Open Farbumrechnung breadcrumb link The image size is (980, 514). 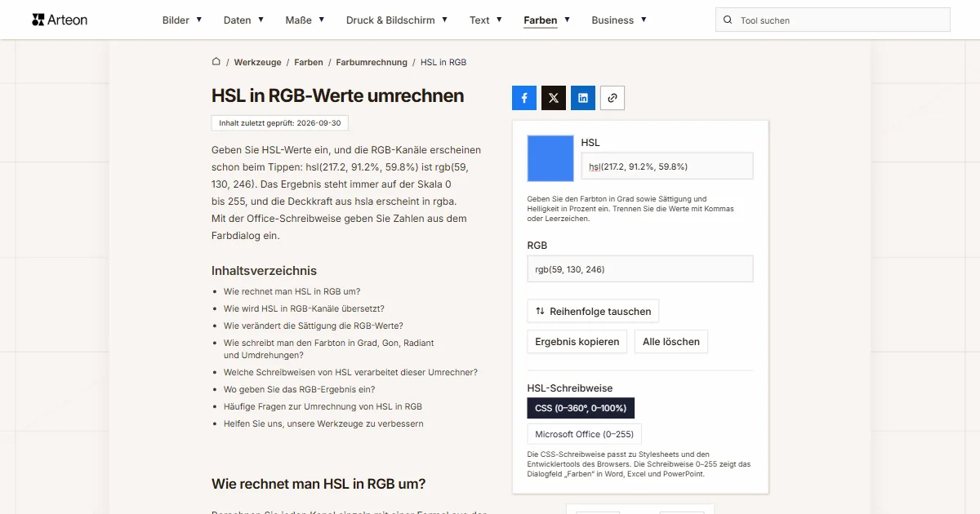[372, 62]
